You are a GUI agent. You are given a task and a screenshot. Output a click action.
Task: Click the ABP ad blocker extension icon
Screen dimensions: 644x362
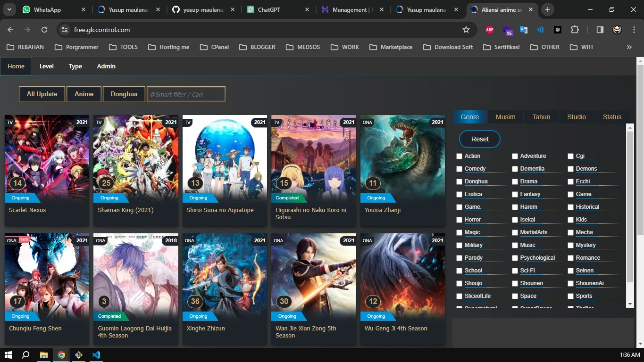click(x=489, y=29)
